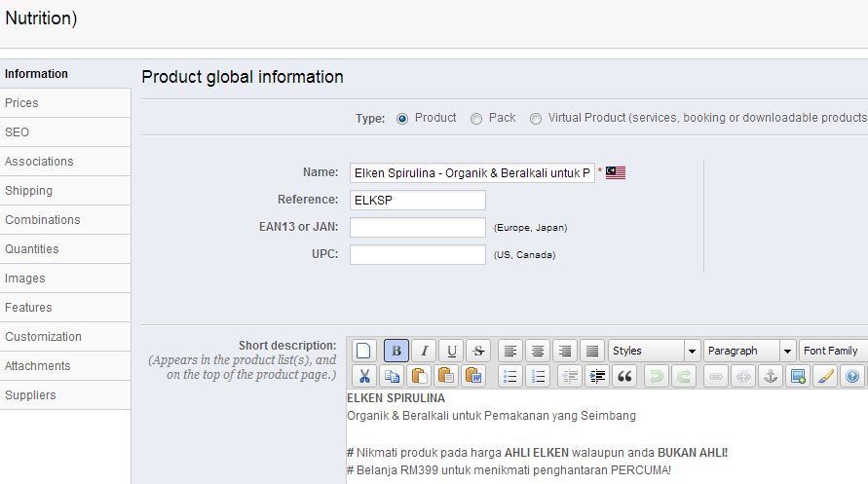The image size is (868, 484).
Task: Justify text fully
Action: (591, 351)
